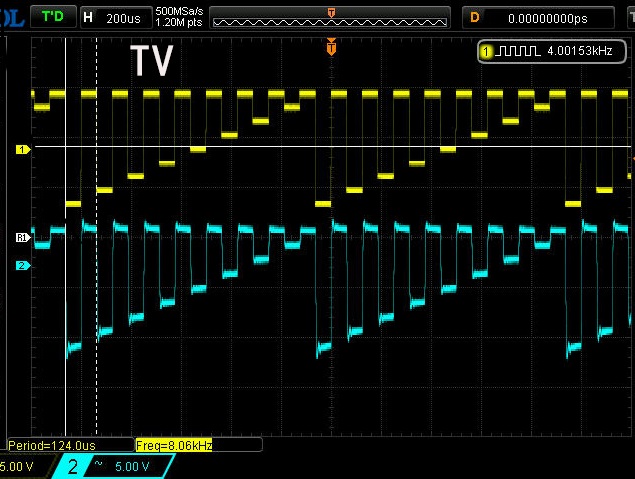This screenshot has height=479, width=635.
Task: Click the cyan channel 2 ground marker
Action: tap(22, 265)
